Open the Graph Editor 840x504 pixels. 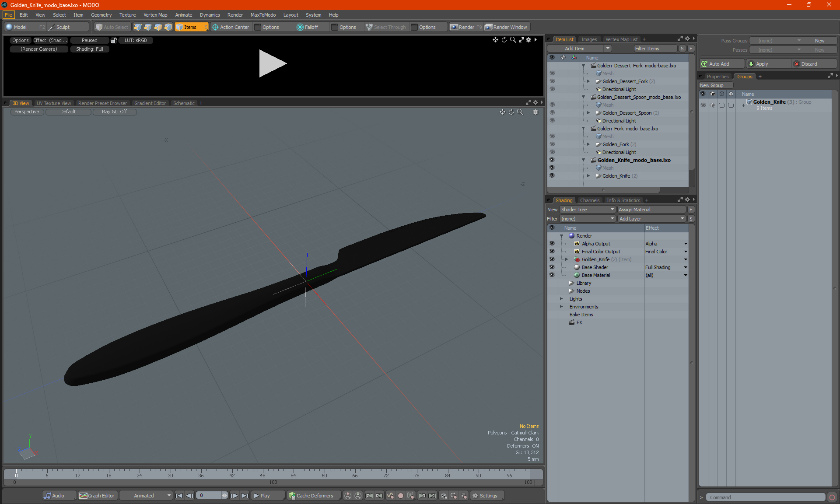[x=97, y=496]
